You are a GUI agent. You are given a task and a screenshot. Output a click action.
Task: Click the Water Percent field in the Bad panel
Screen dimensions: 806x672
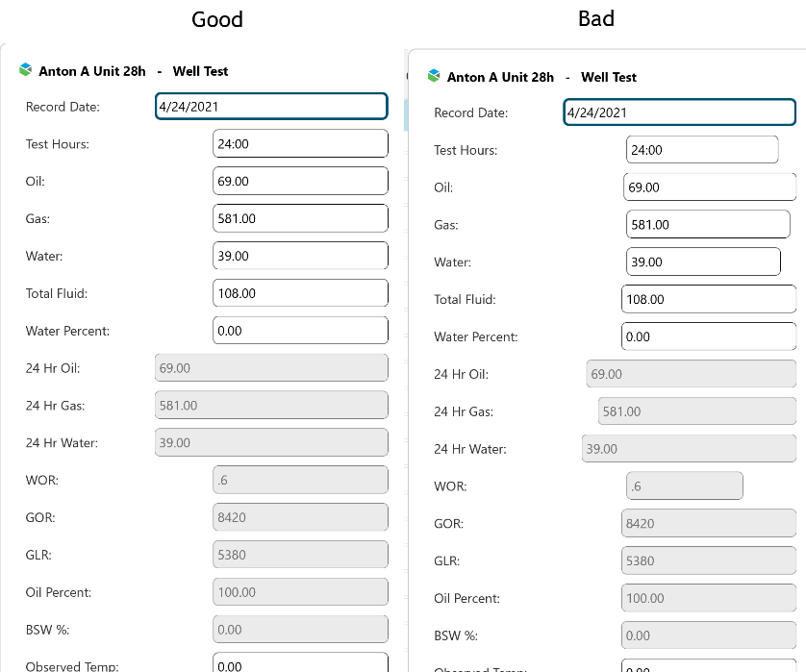point(709,336)
